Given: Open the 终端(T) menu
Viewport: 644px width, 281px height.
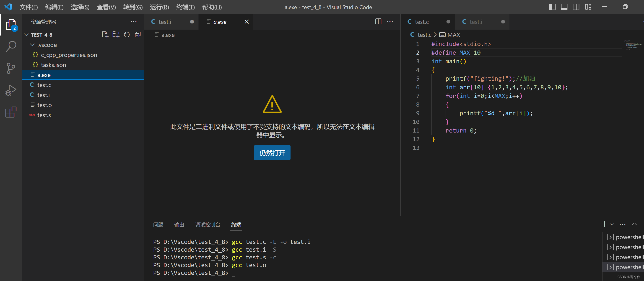Looking at the screenshot, I should click(185, 7).
